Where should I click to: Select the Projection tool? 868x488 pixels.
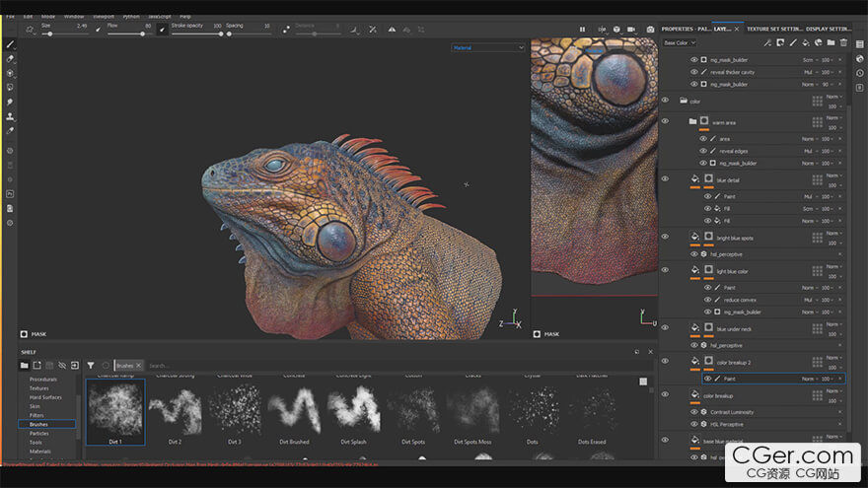pyautogui.click(x=10, y=73)
